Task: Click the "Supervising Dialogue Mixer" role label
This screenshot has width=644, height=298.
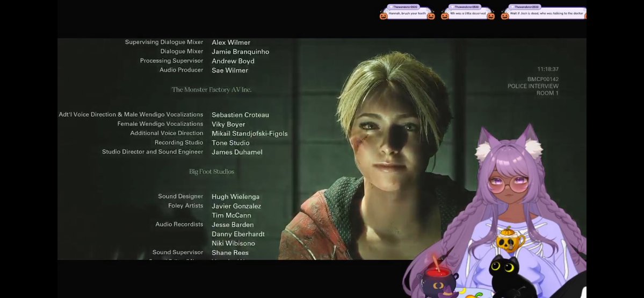Action: (x=164, y=42)
